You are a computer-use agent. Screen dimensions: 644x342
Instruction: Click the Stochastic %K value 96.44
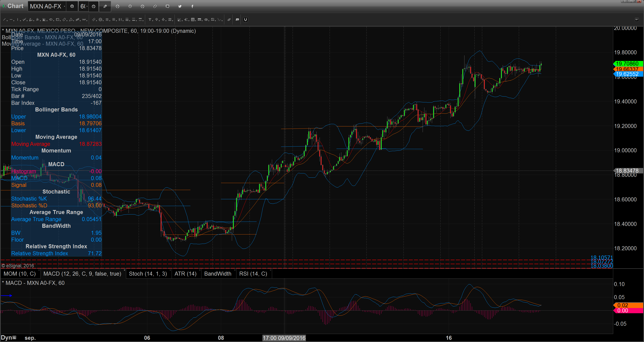(95, 199)
